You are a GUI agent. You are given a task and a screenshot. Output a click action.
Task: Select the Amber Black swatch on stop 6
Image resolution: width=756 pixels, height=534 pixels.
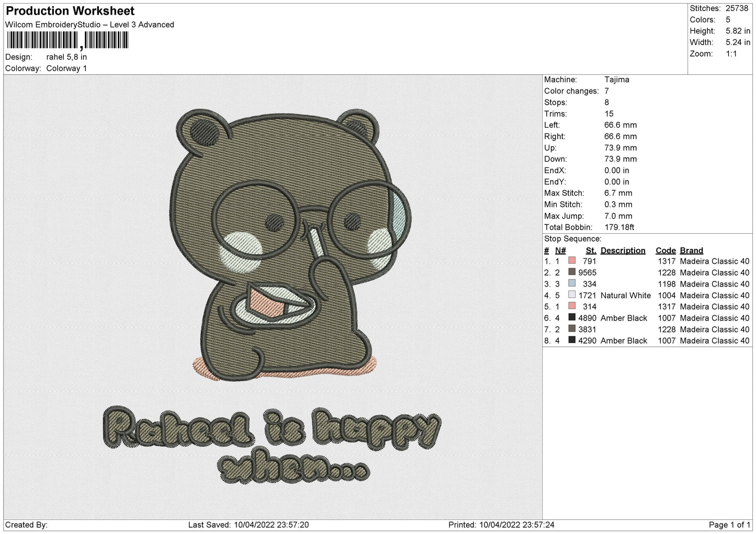coord(572,318)
